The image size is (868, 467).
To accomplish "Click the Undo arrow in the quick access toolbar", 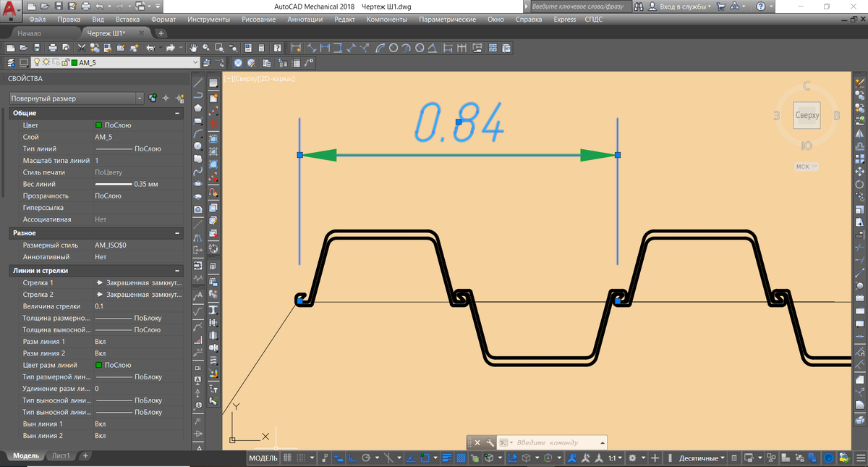I will pyautogui.click(x=100, y=6).
